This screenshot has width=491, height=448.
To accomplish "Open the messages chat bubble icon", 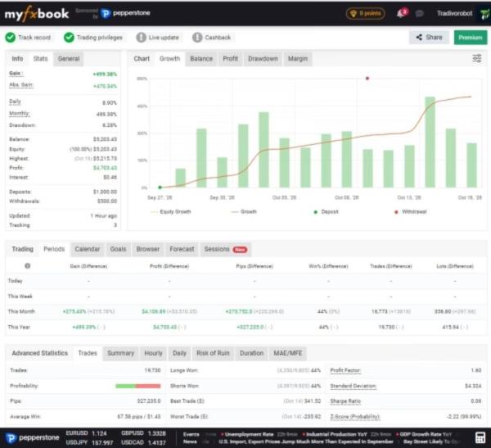I will pyautogui.click(x=420, y=13).
